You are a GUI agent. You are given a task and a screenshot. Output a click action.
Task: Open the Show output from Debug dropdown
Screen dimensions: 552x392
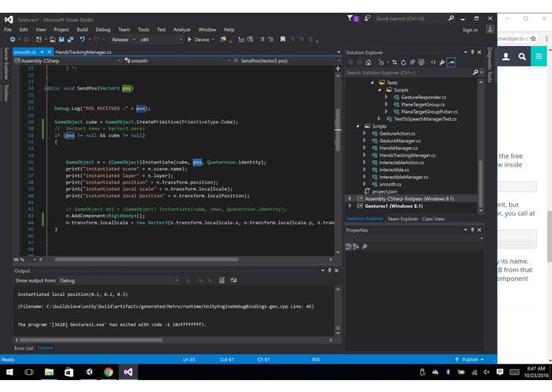(x=118, y=281)
